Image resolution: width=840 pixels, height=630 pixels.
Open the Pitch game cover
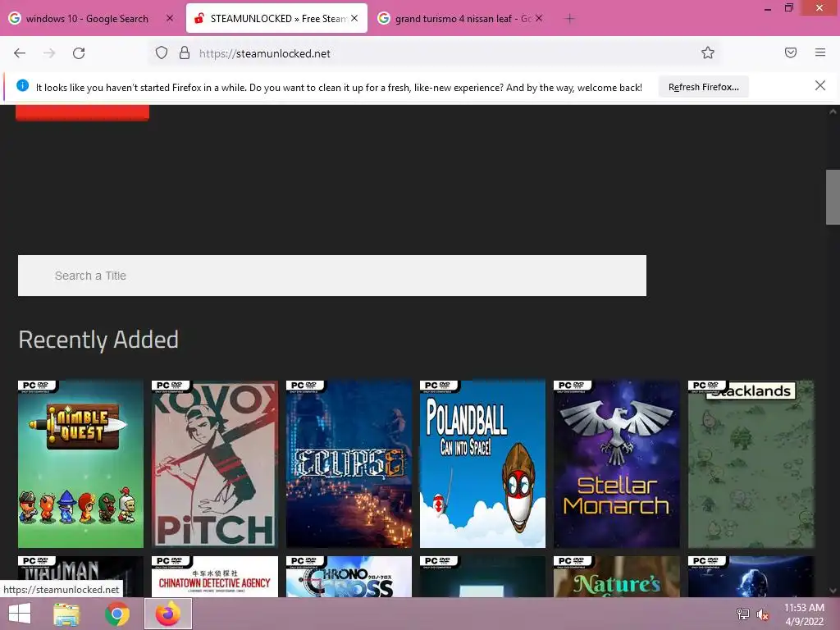(215, 464)
